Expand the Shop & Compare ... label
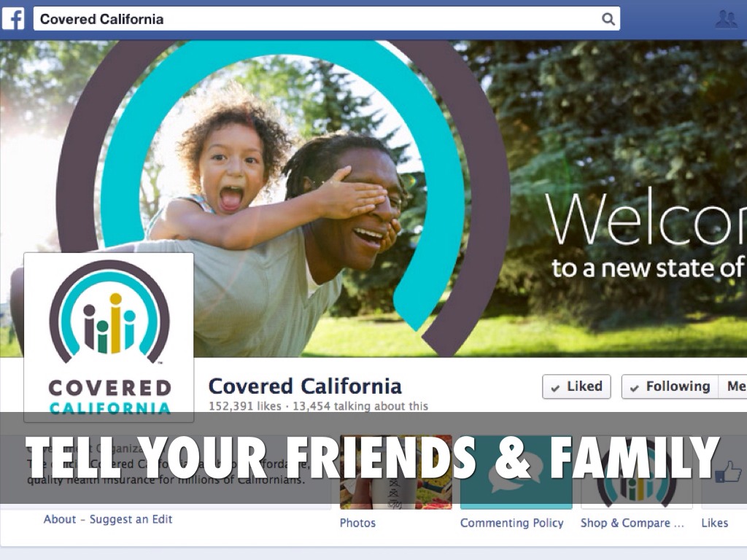Image resolution: width=747 pixels, height=560 pixels. coord(632,523)
